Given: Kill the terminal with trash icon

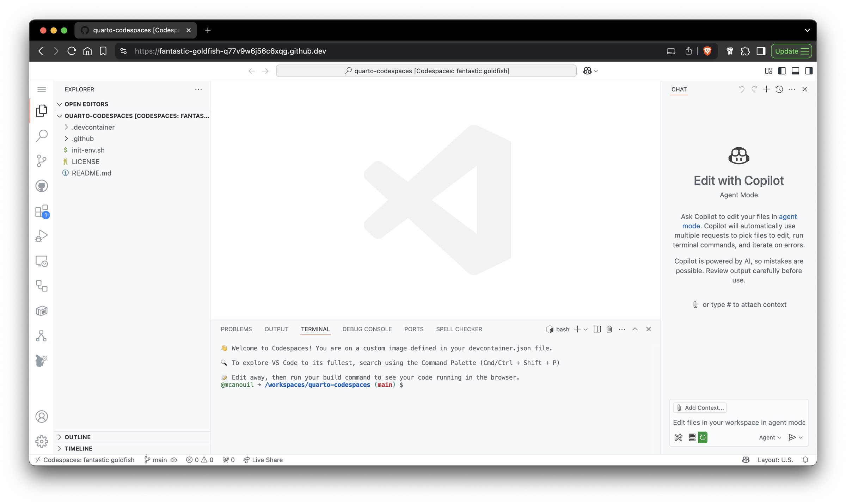Looking at the screenshot, I should click(609, 329).
